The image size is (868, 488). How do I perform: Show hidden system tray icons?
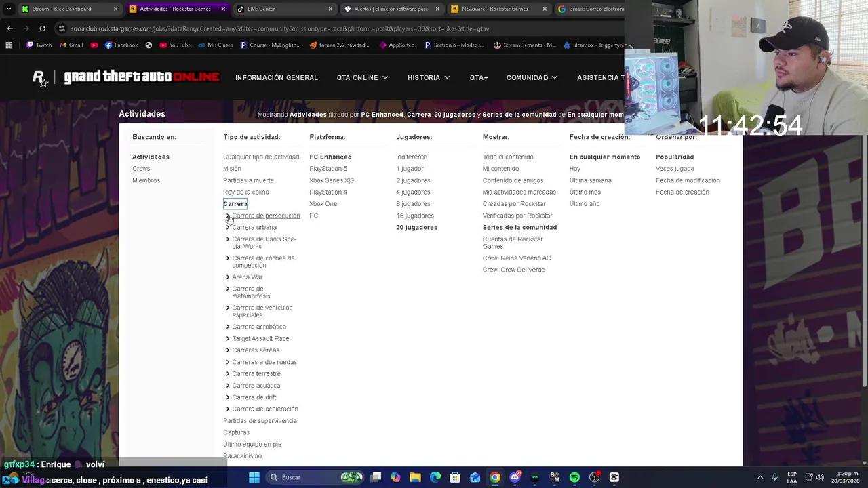tap(760, 477)
